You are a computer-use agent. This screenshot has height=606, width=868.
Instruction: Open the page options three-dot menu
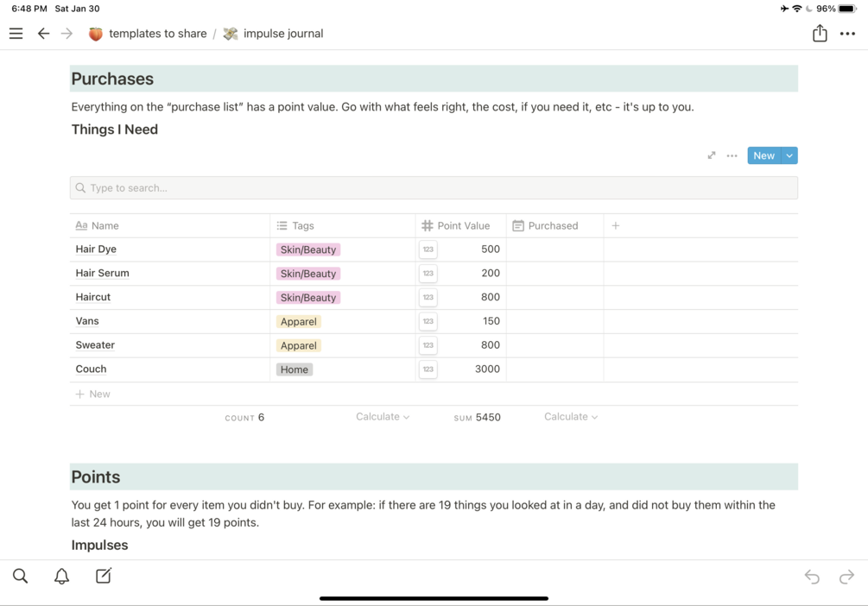tap(847, 34)
